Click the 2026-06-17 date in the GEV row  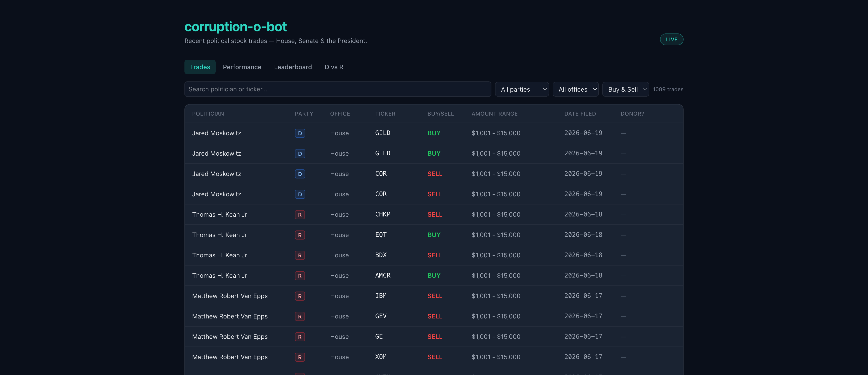coord(583,316)
